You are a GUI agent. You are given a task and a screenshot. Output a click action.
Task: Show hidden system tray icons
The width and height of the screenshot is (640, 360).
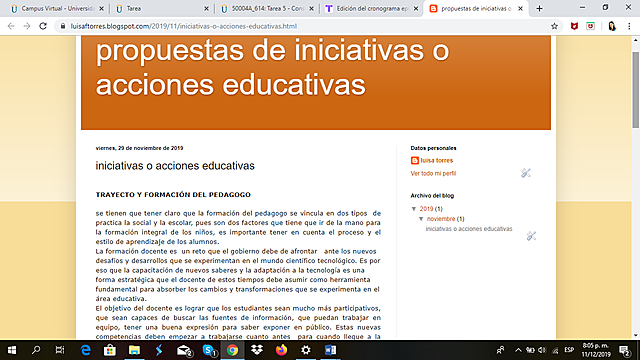[x=518, y=350]
